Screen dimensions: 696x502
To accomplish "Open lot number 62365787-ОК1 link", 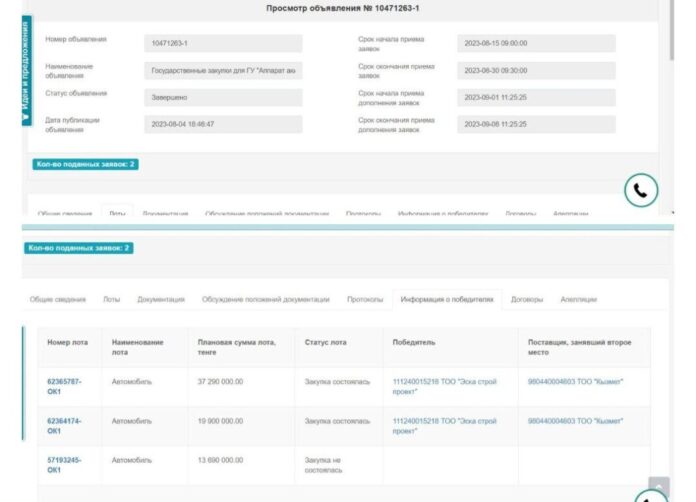I will [x=64, y=386].
